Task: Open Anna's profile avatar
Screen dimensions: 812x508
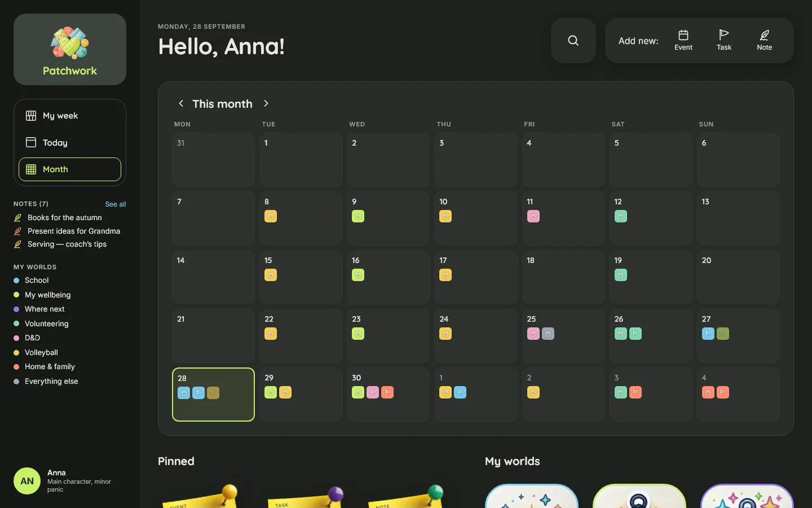Action: (27, 481)
